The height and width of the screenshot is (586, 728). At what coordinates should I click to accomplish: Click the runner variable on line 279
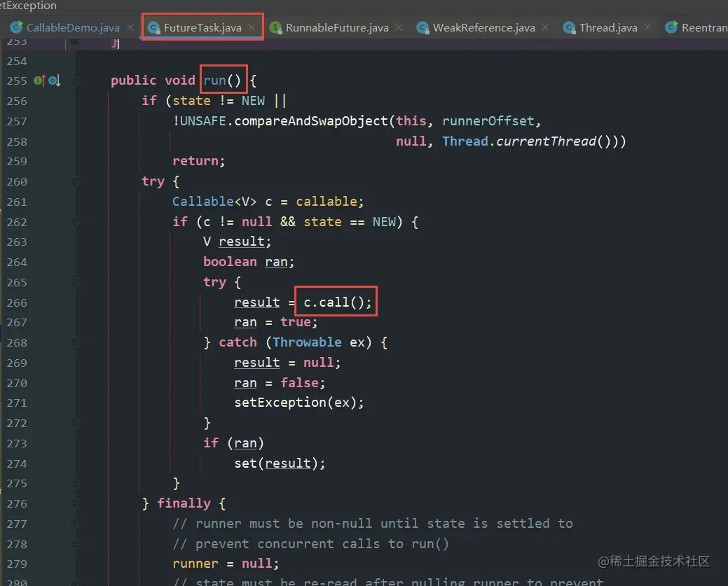(x=195, y=564)
